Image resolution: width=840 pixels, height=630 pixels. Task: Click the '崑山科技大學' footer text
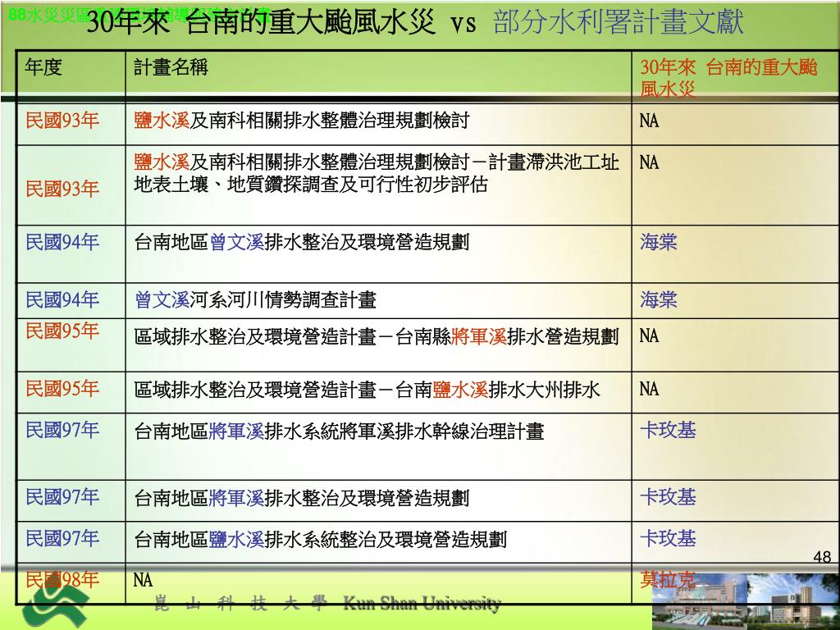pyautogui.click(x=240, y=604)
